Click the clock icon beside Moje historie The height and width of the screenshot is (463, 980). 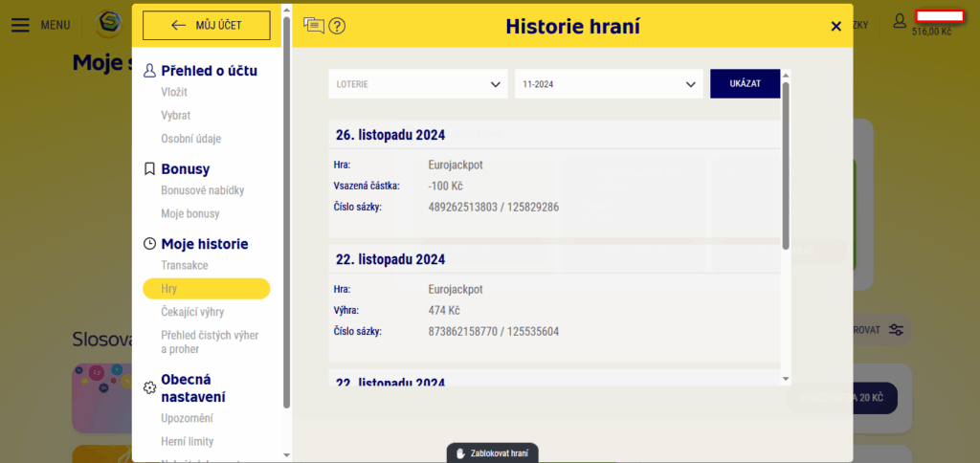(149, 244)
